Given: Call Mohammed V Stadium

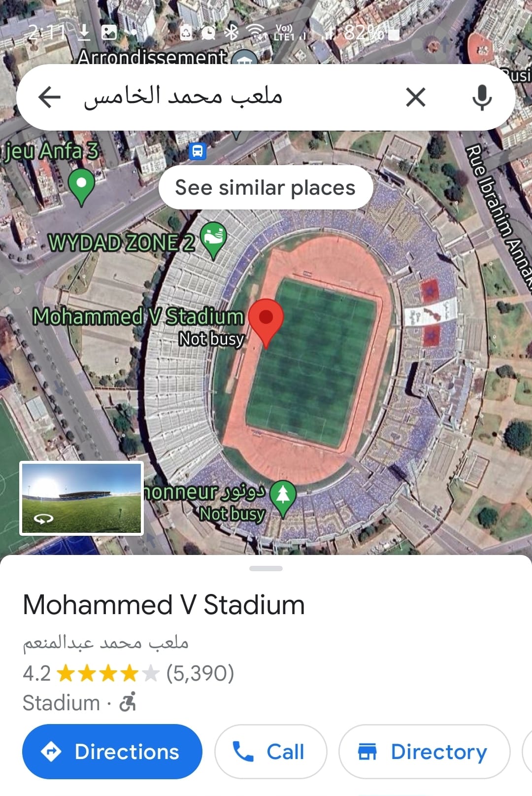Looking at the screenshot, I should click(270, 752).
